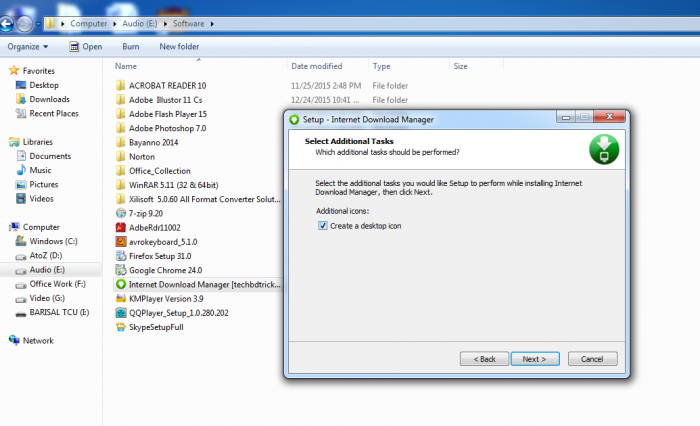Click Software in the address bar path

coord(188,24)
